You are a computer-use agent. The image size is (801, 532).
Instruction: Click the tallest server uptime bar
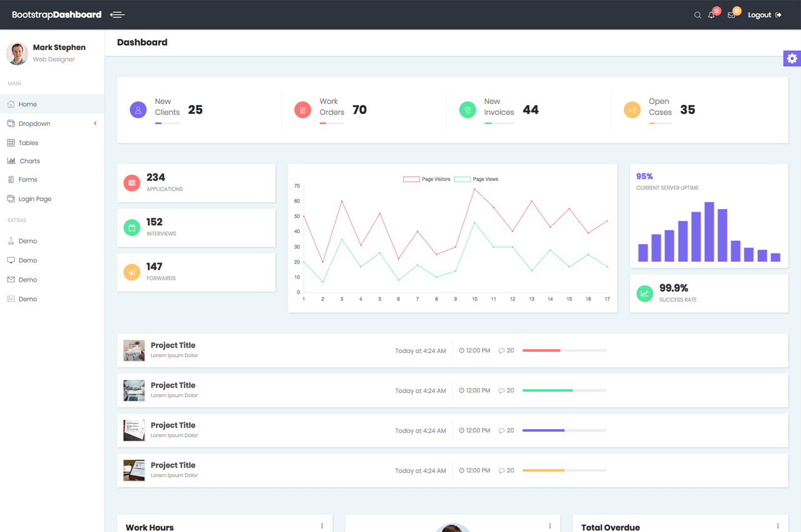click(x=709, y=232)
